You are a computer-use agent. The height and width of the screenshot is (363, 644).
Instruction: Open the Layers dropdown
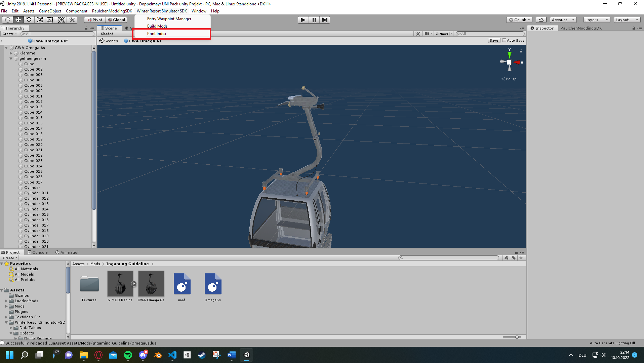click(x=596, y=20)
